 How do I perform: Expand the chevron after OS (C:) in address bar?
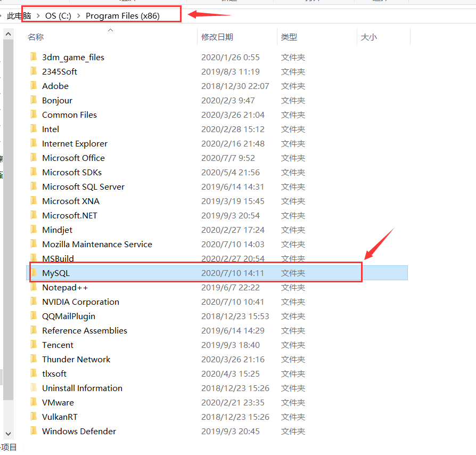click(79, 16)
